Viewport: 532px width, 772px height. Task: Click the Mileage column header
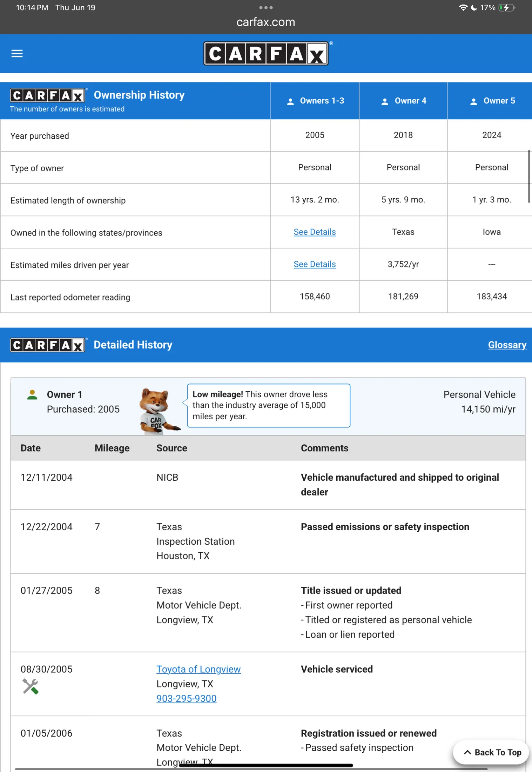point(112,448)
